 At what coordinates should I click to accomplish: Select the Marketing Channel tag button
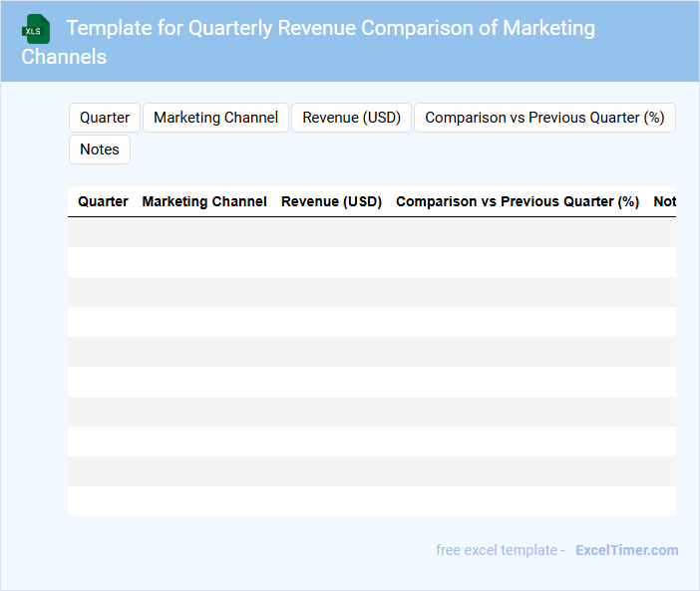tap(215, 118)
